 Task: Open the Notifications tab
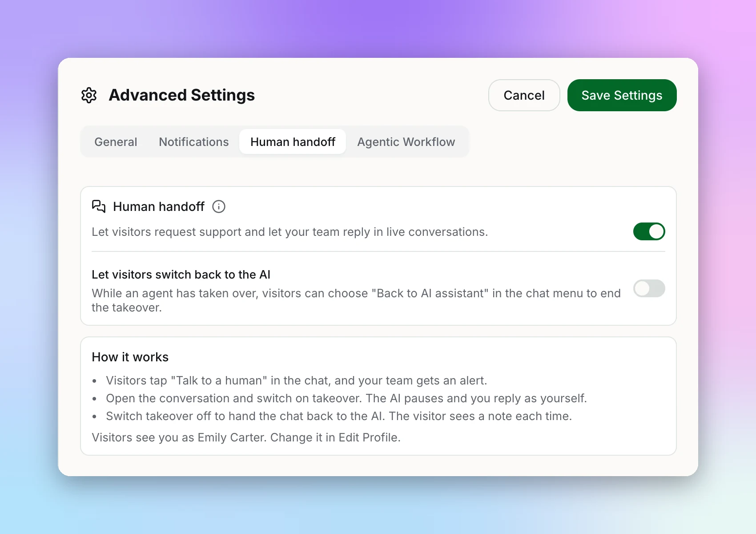(x=194, y=142)
